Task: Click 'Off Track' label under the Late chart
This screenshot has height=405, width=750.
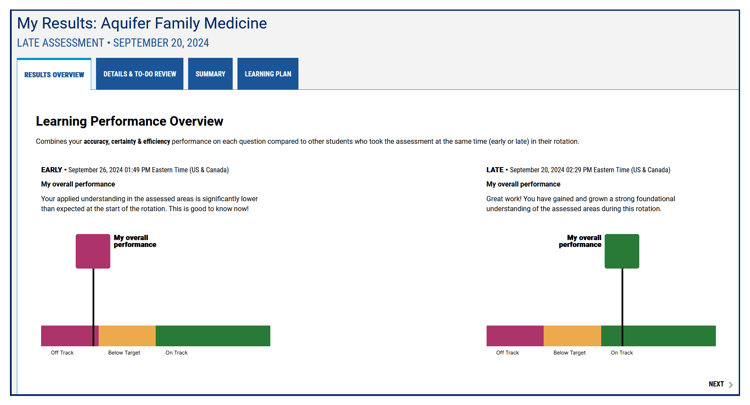Action: [507, 353]
